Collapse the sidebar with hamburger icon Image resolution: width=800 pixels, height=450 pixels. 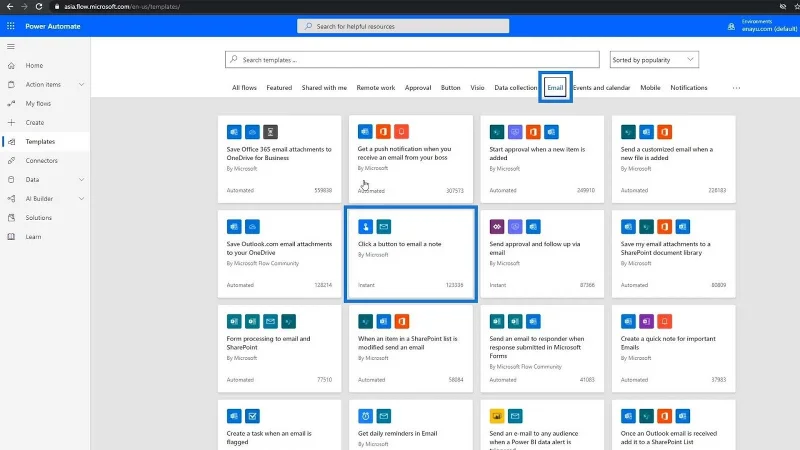coord(11,46)
